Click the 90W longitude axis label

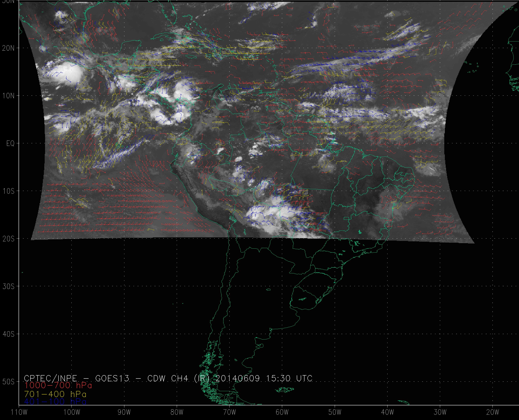click(124, 412)
